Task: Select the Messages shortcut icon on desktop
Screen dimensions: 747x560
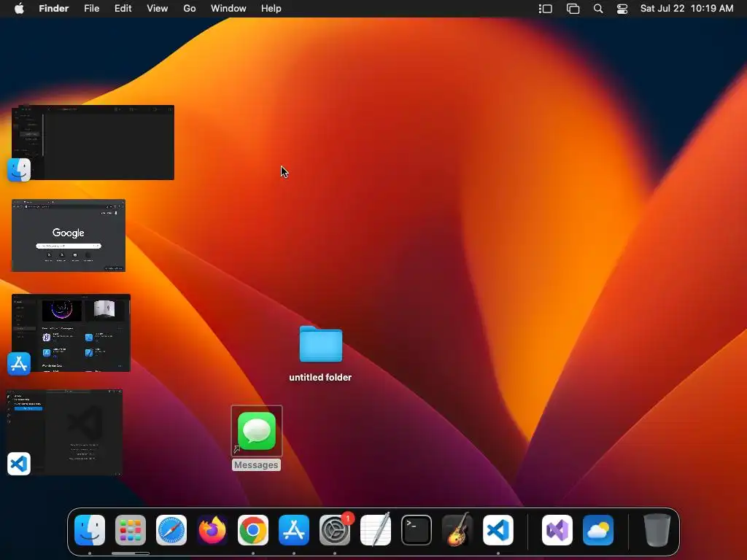Action: click(257, 431)
